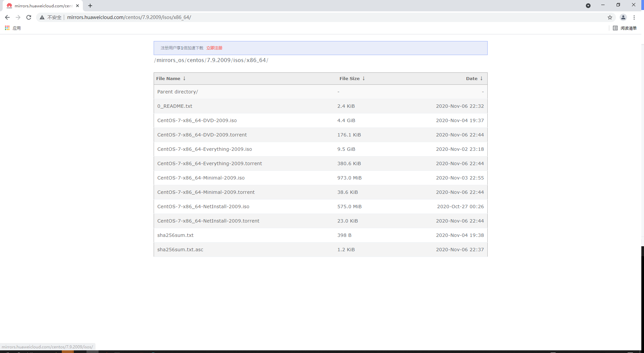Click the 398 B file size cell
644x353 pixels.
[344, 235]
